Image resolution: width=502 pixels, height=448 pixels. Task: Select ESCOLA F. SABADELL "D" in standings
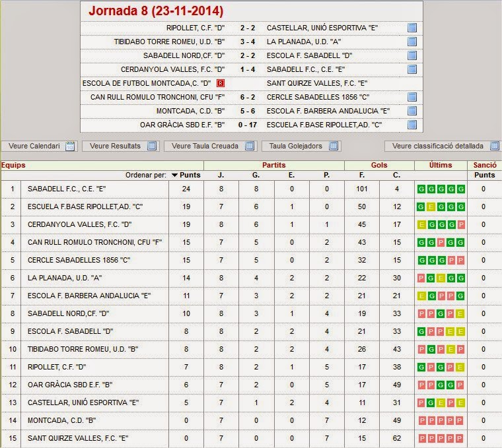(x=70, y=332)
